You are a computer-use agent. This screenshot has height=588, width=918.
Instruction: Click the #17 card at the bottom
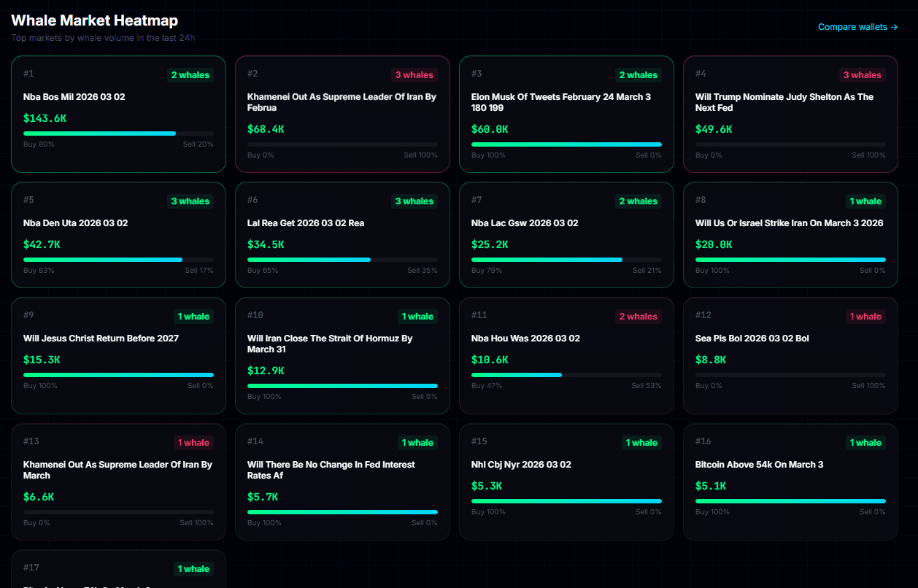118,573
